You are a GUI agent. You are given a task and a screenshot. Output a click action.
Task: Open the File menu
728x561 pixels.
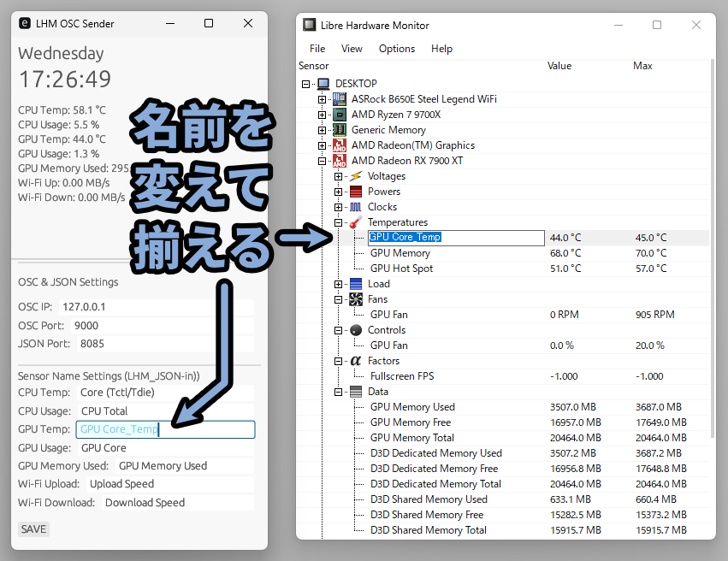click(317, 49)
